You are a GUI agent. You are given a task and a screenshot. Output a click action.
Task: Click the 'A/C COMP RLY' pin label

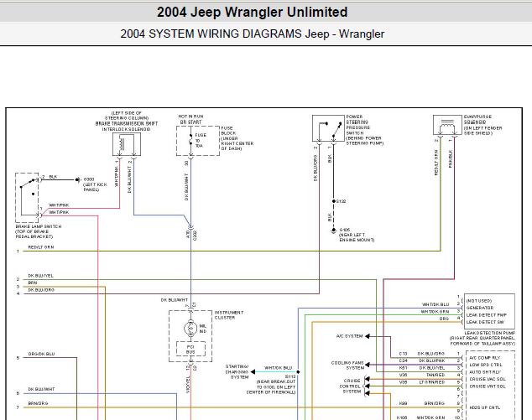485,358
